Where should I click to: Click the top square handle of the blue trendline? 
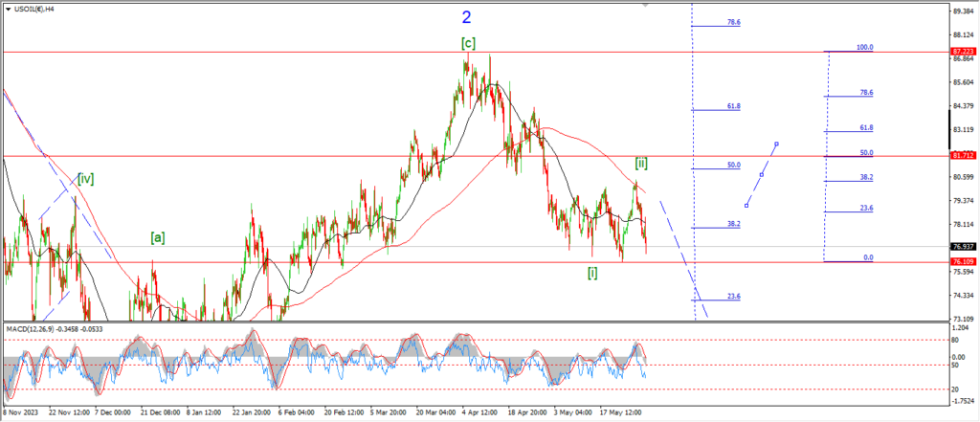(x=777, y=144)
